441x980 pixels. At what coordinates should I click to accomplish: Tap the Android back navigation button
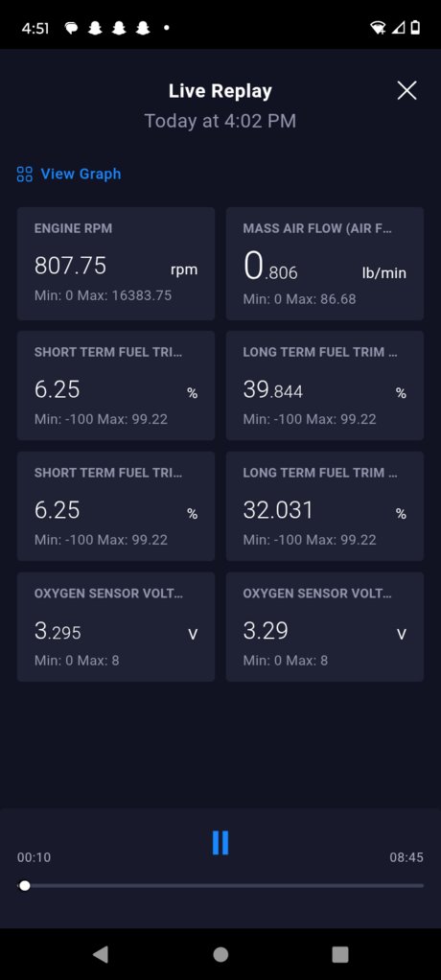100,954
